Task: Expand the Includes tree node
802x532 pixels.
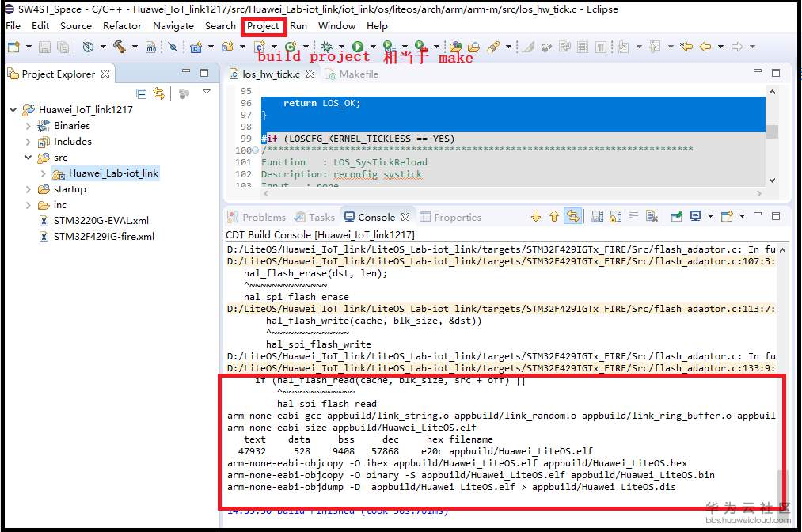Action: pos(29,142)
